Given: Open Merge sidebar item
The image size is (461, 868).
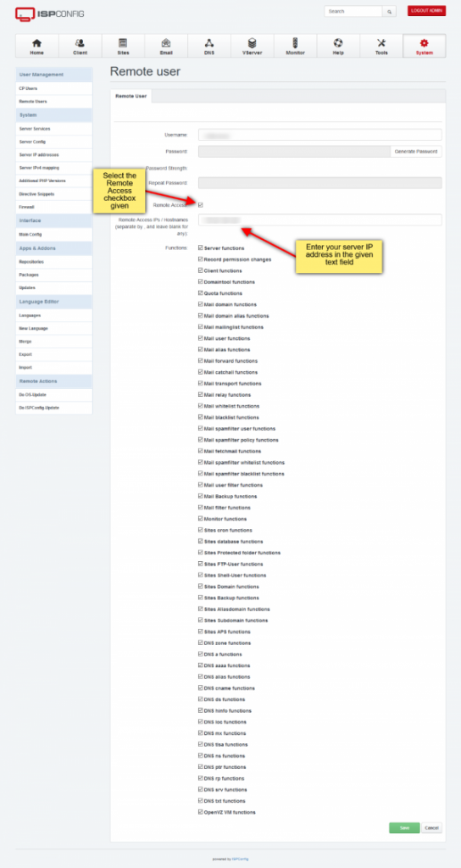Looking at the screenshot, I should pyautogui.click(x=53, y=342).
